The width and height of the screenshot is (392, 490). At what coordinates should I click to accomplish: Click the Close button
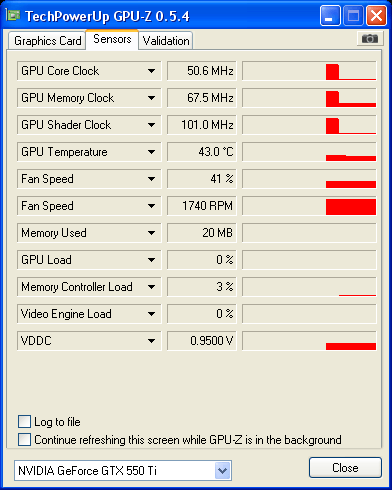[x=345, y=468]
